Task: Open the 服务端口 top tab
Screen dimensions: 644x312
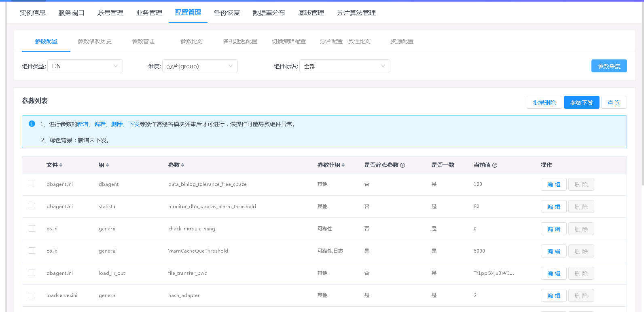Action: [x=72, y=13]
